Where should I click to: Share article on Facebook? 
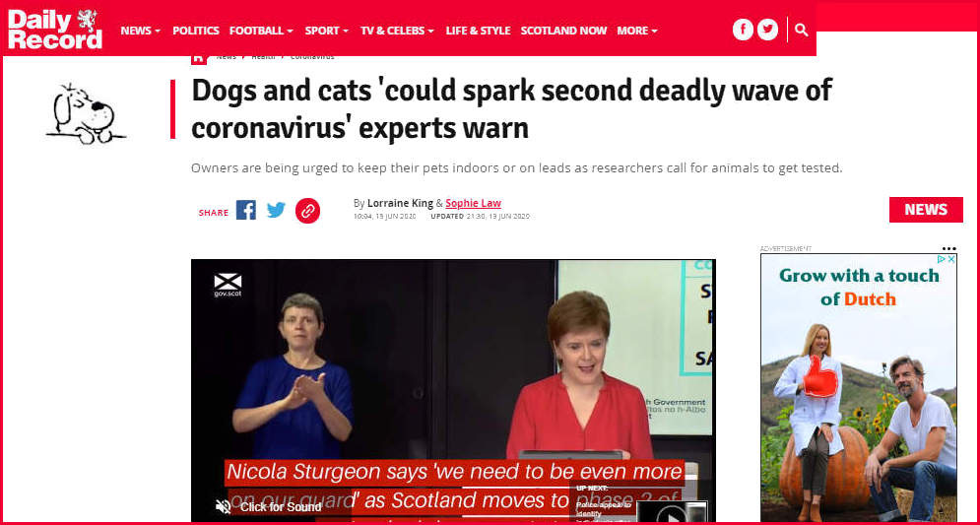[x=245, y=210]
